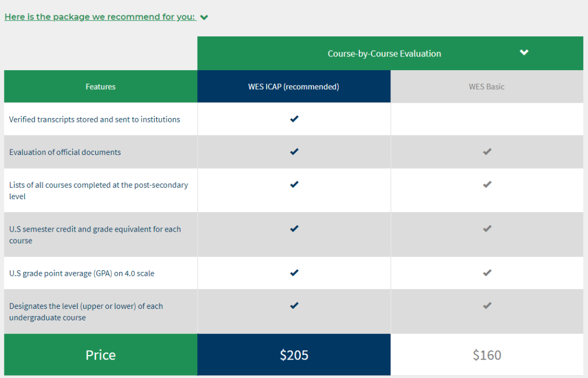Open 'Here is the package we recommend' link
The width and height of the screenshot is (588, 378).
pyautogui.click(x=100, y=17)
